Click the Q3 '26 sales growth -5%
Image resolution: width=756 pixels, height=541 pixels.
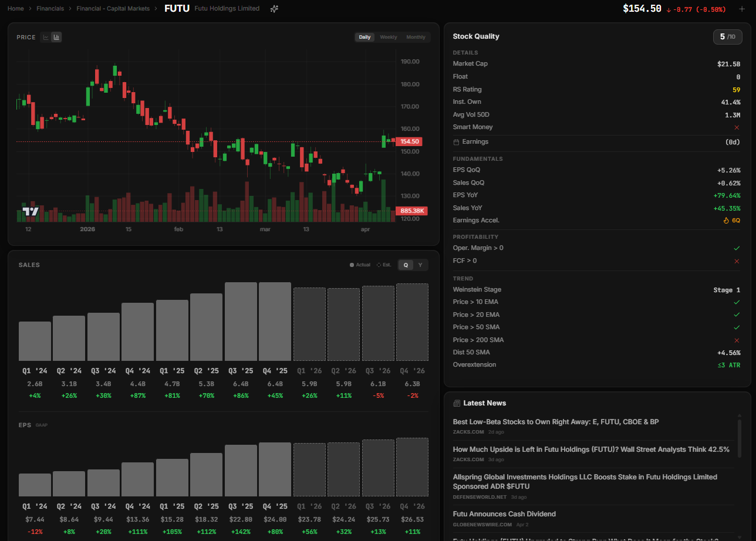pyautogui.click(x=377, y=395)
